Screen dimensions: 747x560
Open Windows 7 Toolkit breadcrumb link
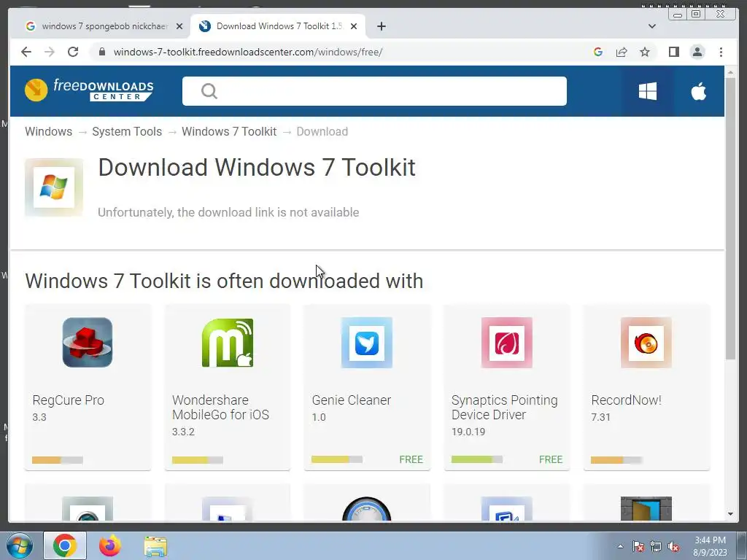pos(228,131)
